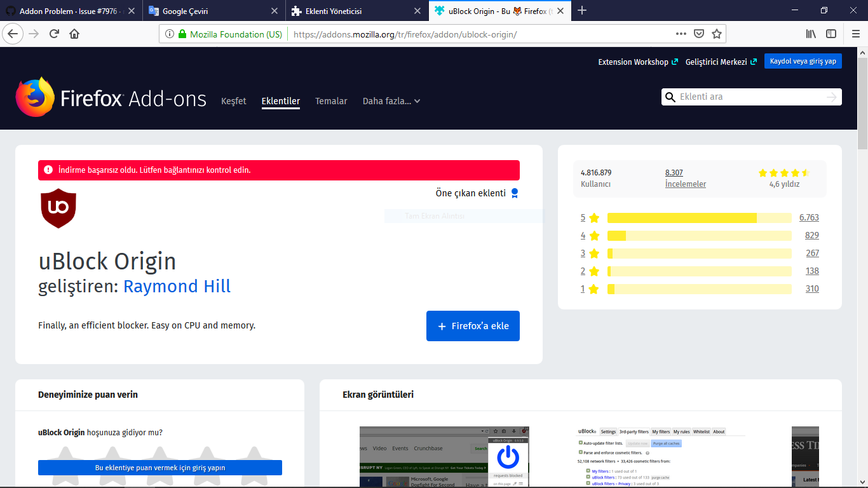Open the page actions ellipsis menu

(680, 34)
